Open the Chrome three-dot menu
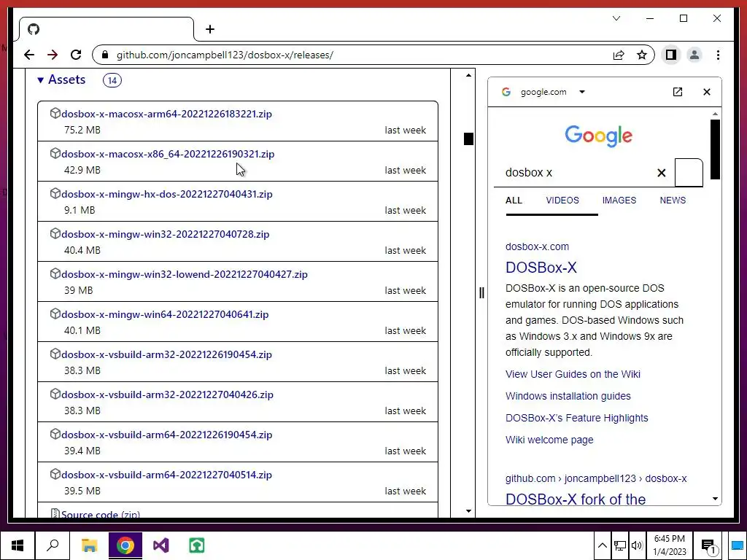 click(x=718, y=55)
